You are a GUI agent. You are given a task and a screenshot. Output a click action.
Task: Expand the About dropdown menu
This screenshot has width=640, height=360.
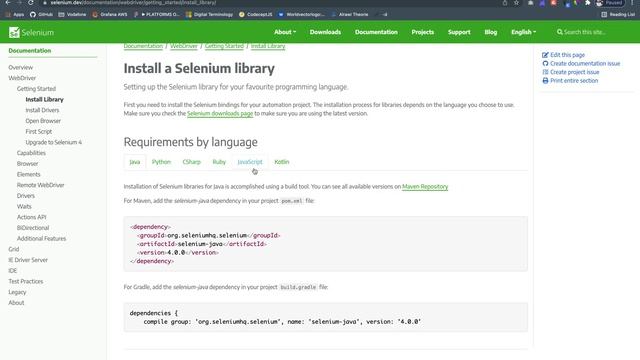point(285,32)
